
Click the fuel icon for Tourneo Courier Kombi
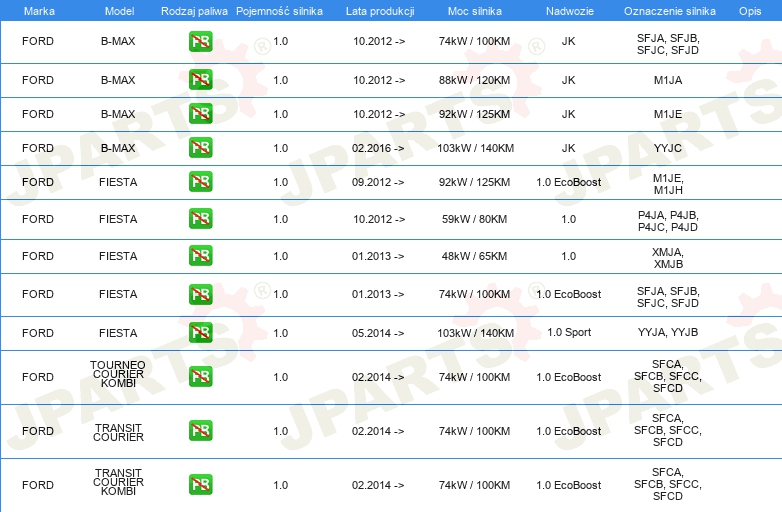[x=200, y=377]
